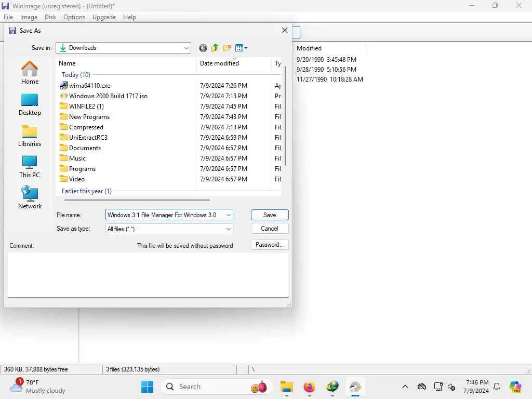Image resolution: width=532 pixels, height=399 pixels.
Task: Select the WINFILE2 (1) folder
Action: 82,107
